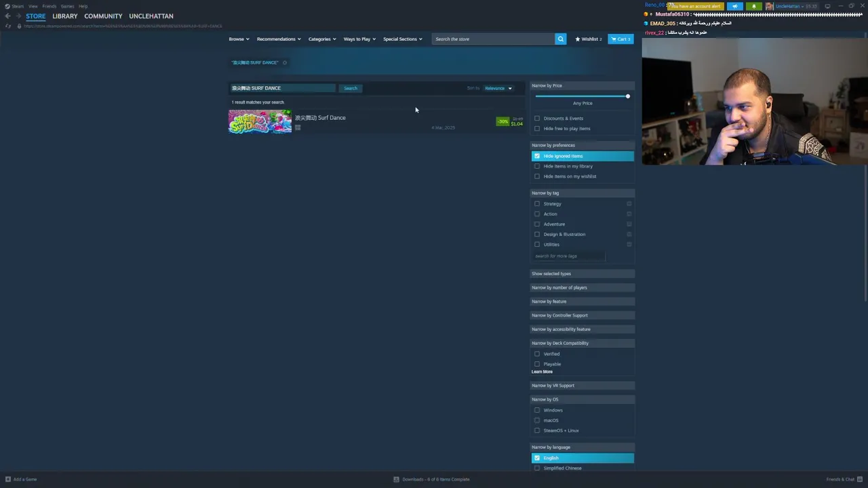
Task: Open the Friends menu
Action: (x=50, y=6)
